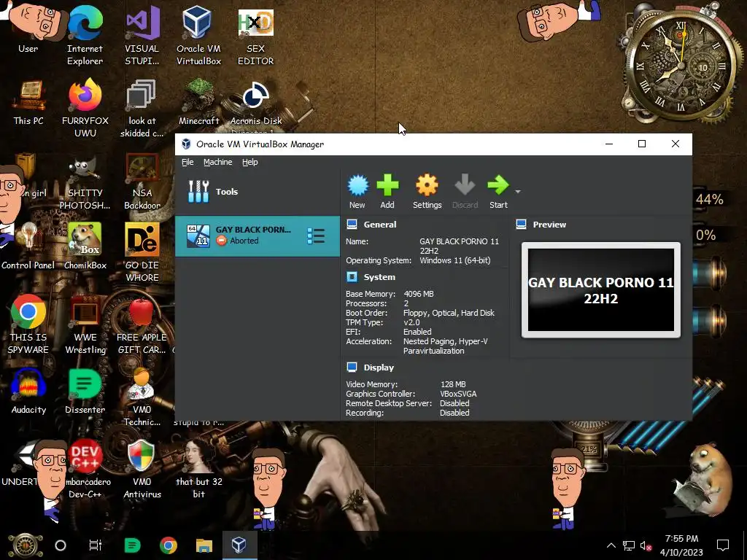Click the green Add machine icon
This screenshot has height=560, width=747.
tap(387, 185)
